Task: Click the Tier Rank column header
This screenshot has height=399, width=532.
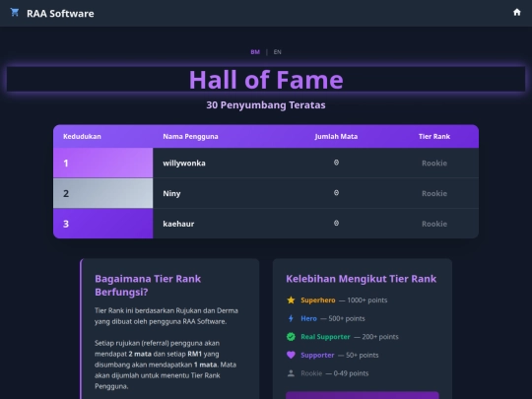Action: coord(434,136)
